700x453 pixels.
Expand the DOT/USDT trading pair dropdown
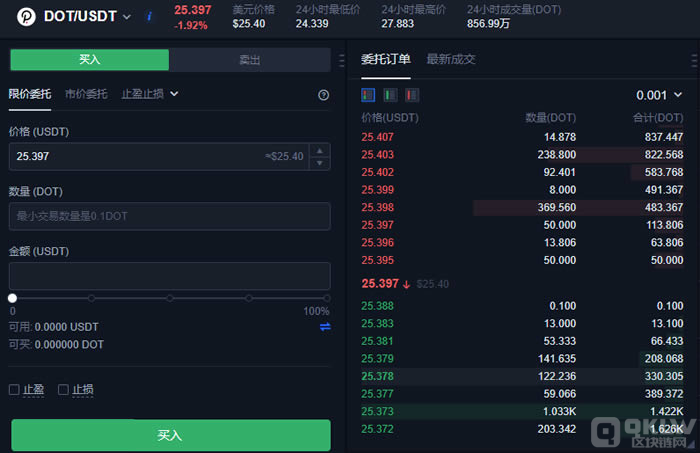127,17
